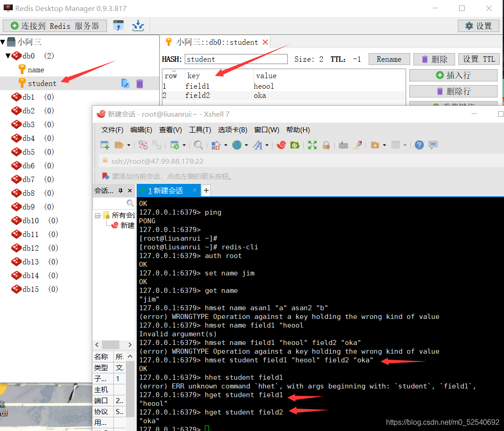Click the Font icon in Xshell toolbar
Screen dimensions: 504x431
point(257,145)
